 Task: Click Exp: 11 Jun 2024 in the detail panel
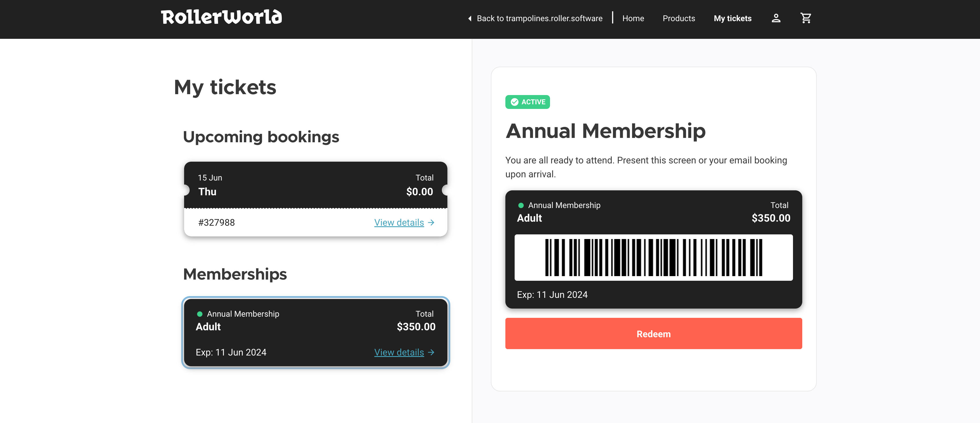coord(552,295)
